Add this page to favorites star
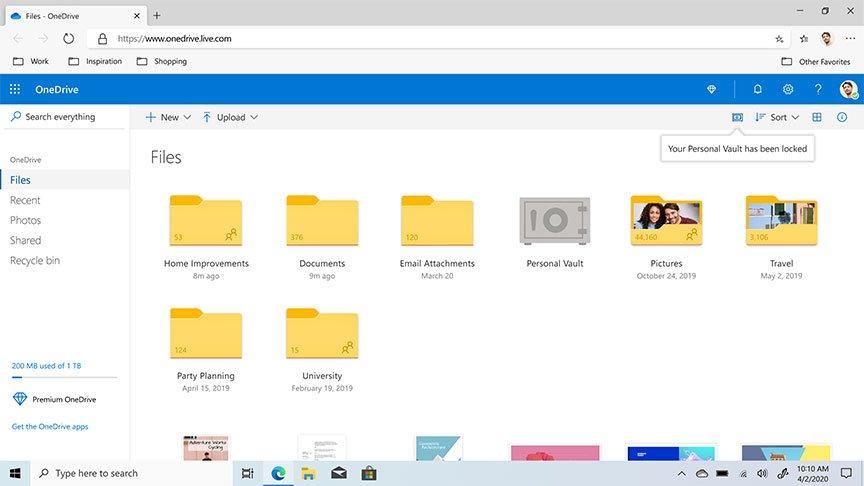 tap(779, 39)
